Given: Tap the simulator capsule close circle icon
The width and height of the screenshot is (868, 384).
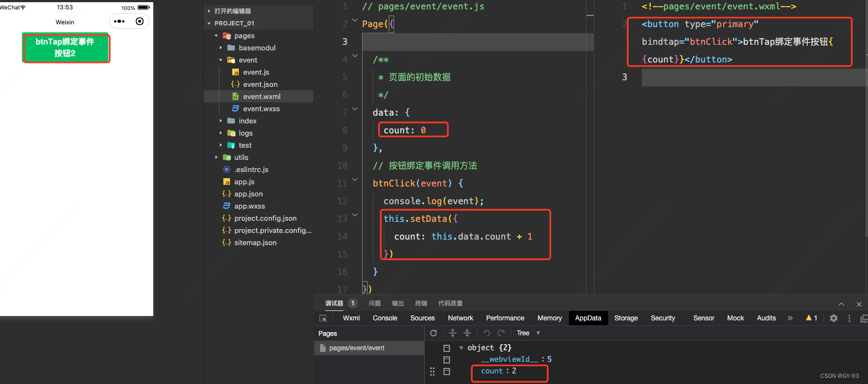Looking at the screenshot, I should (x=139, y=22).
